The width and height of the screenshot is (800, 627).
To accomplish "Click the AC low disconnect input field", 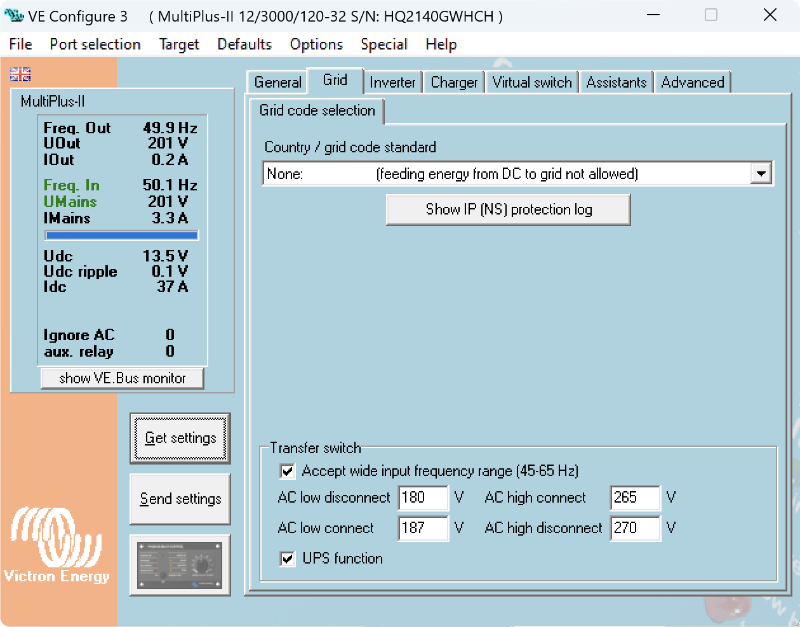I will 422,498.
